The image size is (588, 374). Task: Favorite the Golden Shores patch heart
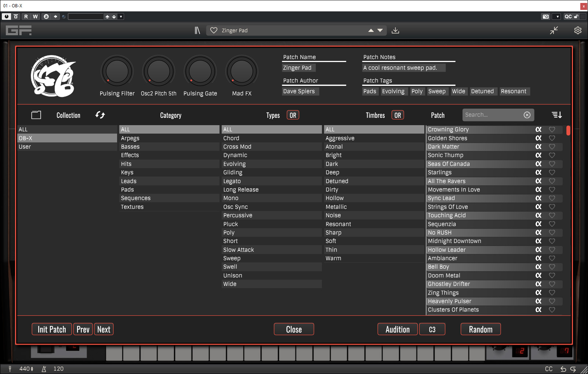[552, 138]
